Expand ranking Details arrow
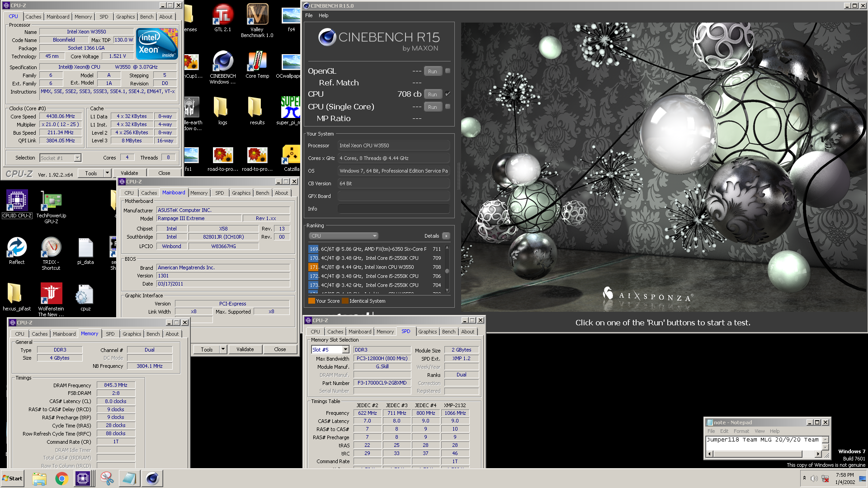Viewport: 868px width, 488px height. click(x=446, y=236)
